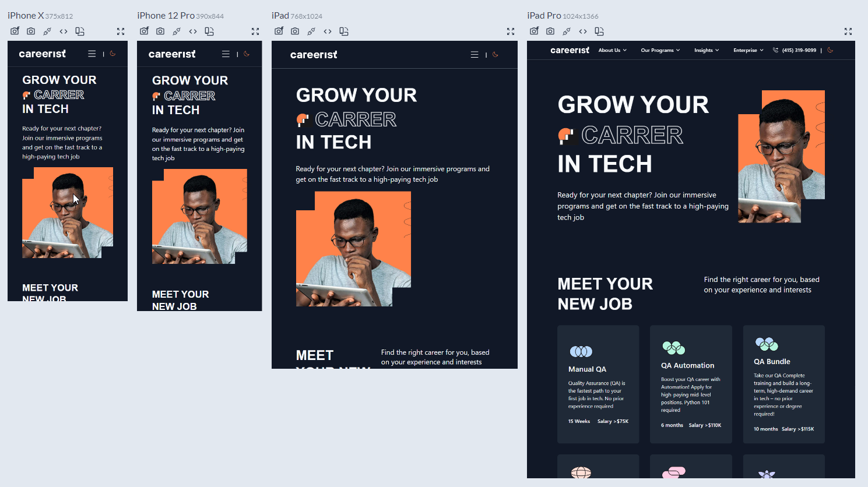The height and width of the screenshot is (487, 868).
Task: Toggle event mirroring plug icon for iPhone X
Action: (47, 31)
